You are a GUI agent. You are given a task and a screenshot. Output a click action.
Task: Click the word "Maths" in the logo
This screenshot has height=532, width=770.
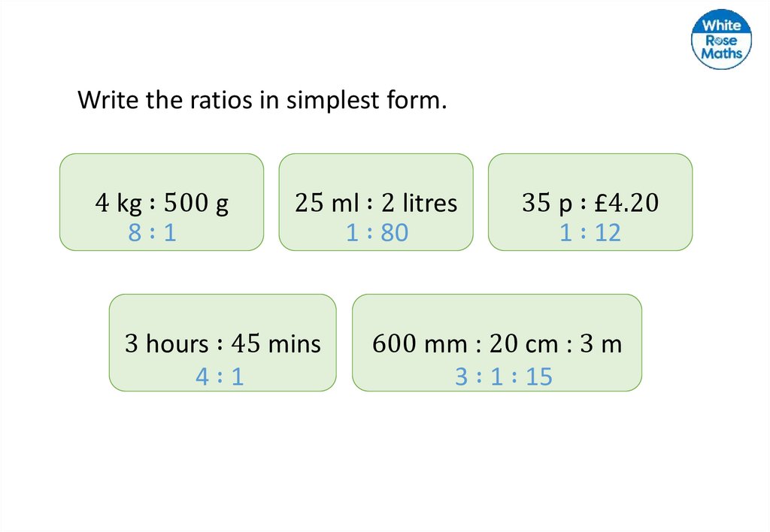pyautogui.click(x=721, y=53)
